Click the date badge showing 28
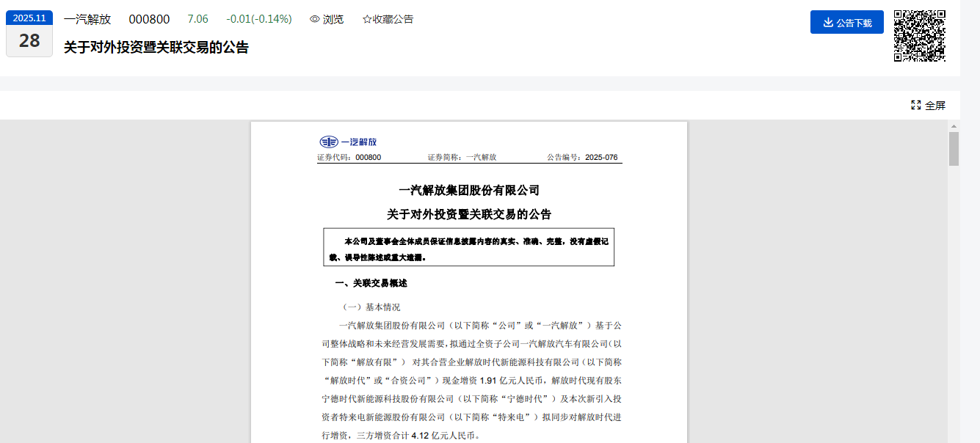Image resolution: width=980 pixels, height=443 pixels. pos(29,41)
